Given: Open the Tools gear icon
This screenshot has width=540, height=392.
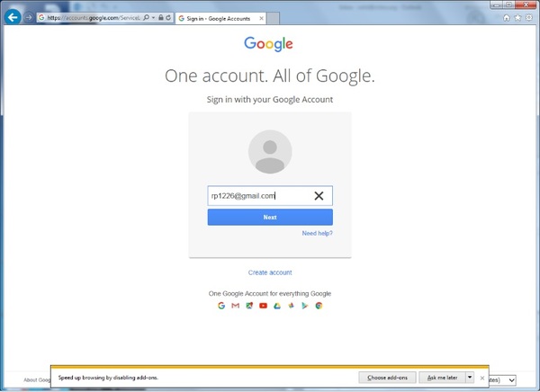Looking at the screenshot, I should coord(530,17).
